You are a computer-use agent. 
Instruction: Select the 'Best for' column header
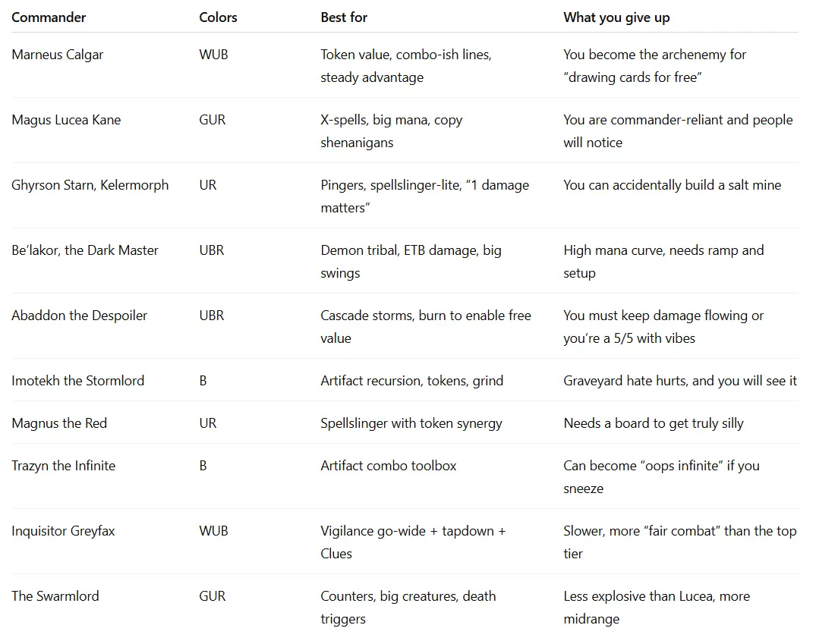pyautogui.click(x=344, y=17)
